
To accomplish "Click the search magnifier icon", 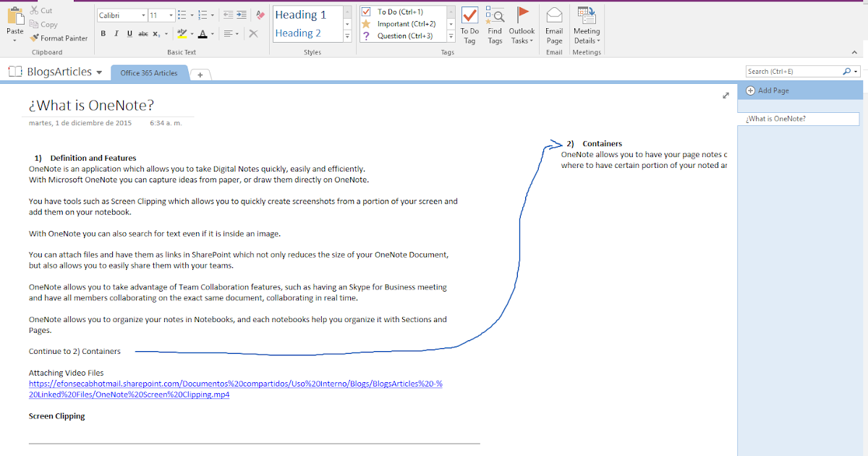I will pyautogui.click(x=847, y=72).
